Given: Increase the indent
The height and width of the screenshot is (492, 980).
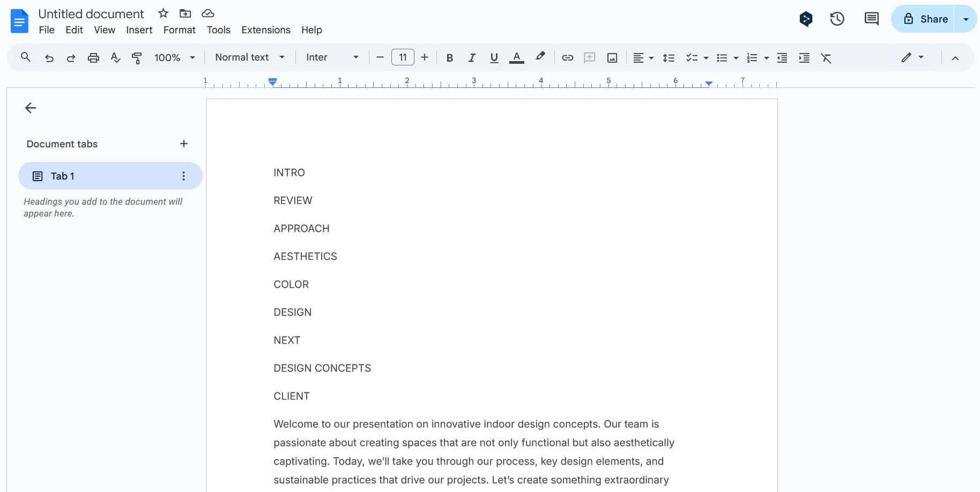Looking at the screenshot, I should tap(804, 57).
